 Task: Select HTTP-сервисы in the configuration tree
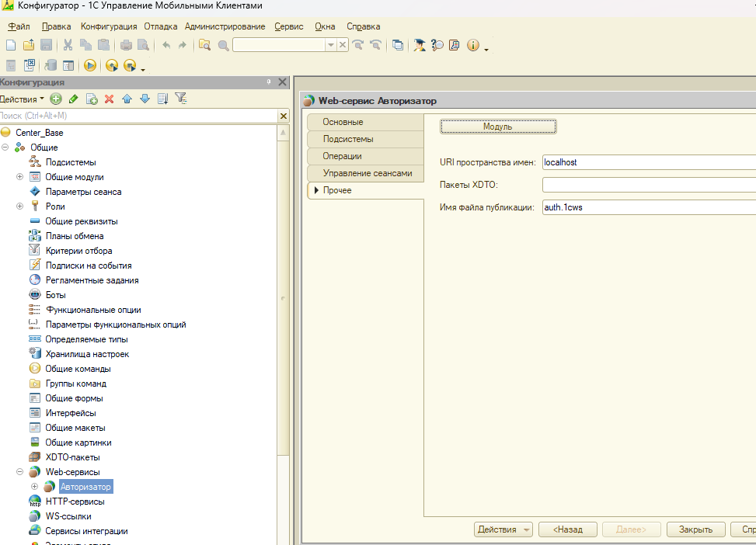(x=75, y=502)
